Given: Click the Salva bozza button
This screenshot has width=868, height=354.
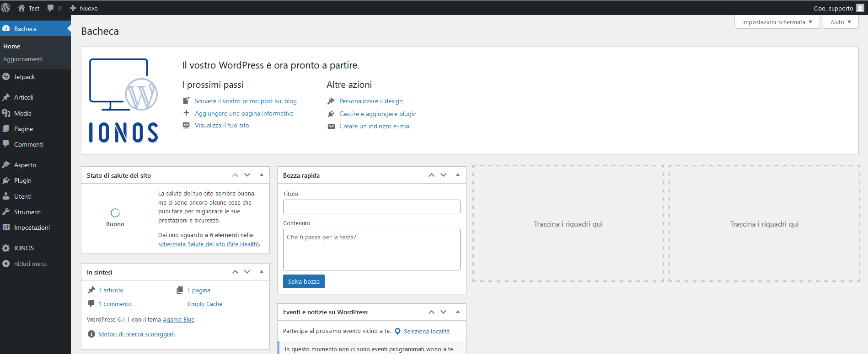Looking at the screenshot, I should tap(304, 281).
